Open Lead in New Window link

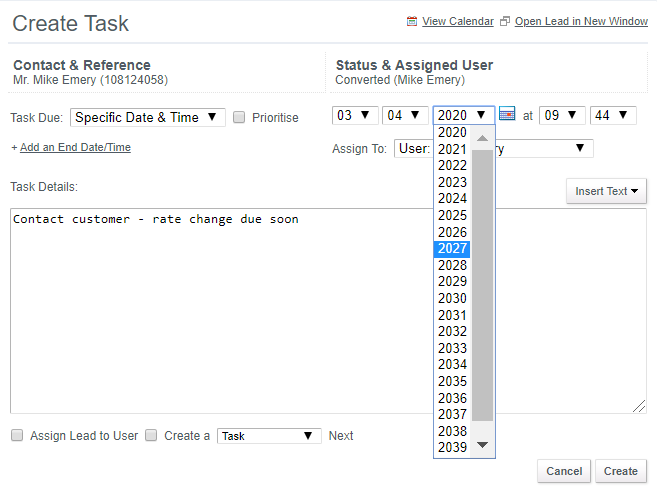581,21
